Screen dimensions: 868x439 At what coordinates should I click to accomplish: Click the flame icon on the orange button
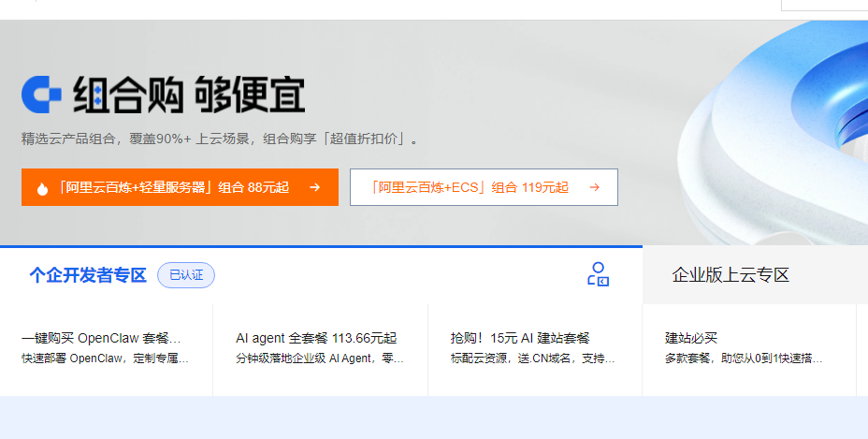click(42, 188)
